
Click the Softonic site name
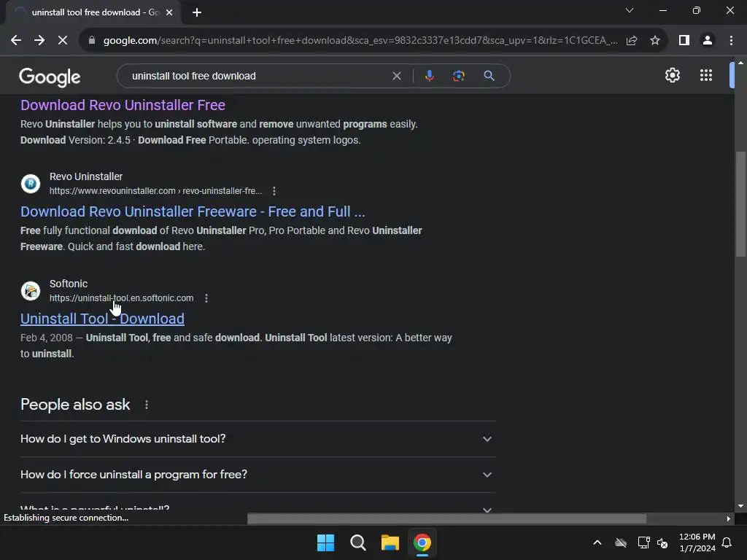point(69,284)
